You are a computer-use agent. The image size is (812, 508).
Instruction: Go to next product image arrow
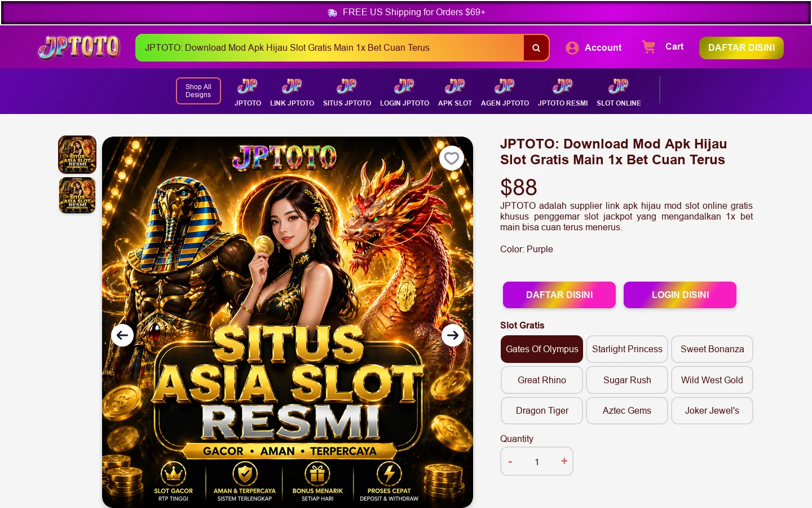(x=453, y=335)
